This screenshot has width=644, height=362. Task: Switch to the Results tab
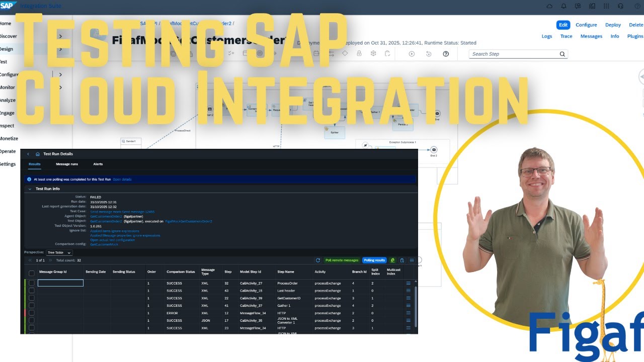[35, 164]
